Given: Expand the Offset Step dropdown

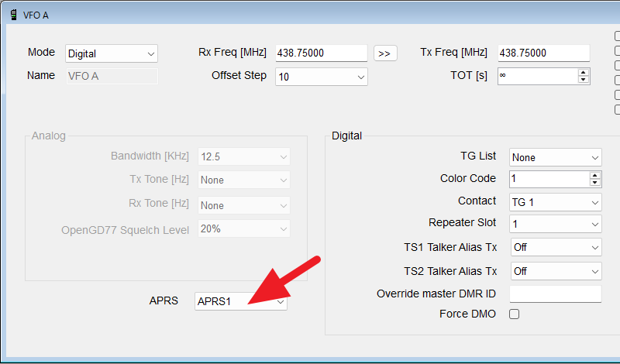Looking at the screenshot, I should click(321, 77).
